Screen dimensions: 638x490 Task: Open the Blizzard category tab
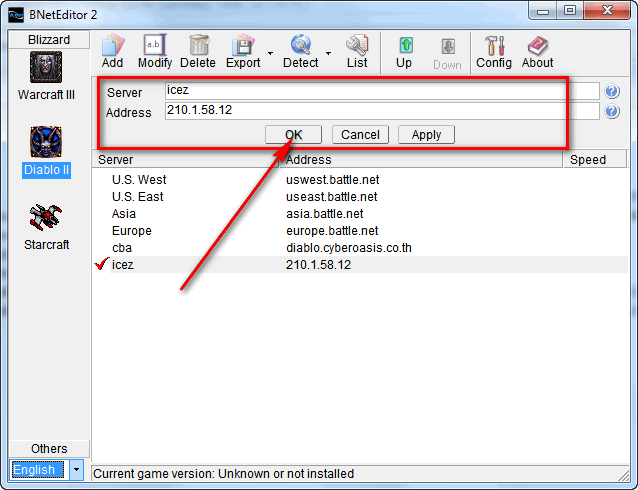(49, 40)
